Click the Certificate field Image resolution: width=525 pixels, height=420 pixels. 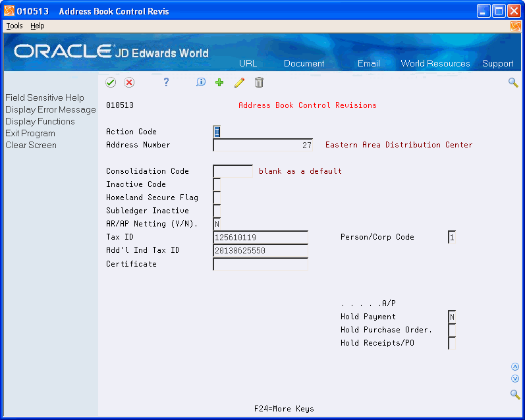260,264
